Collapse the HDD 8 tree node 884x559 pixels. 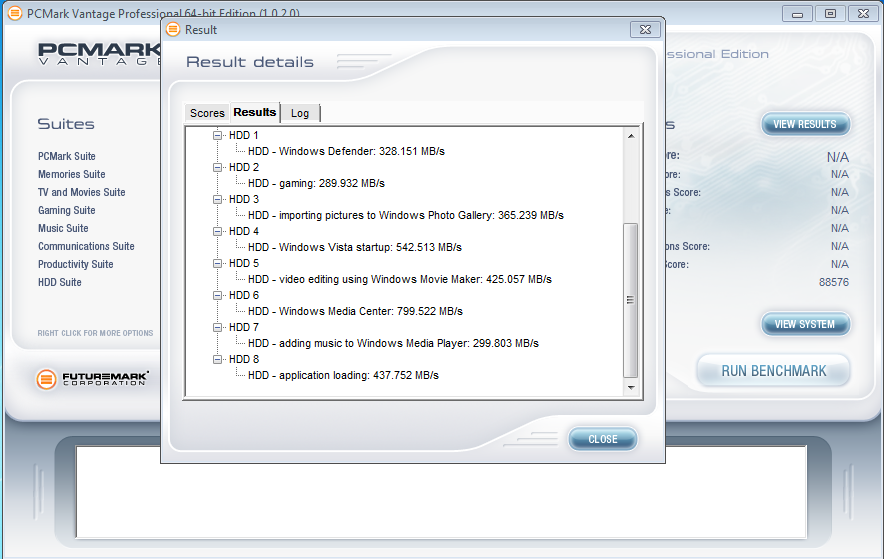217,360
